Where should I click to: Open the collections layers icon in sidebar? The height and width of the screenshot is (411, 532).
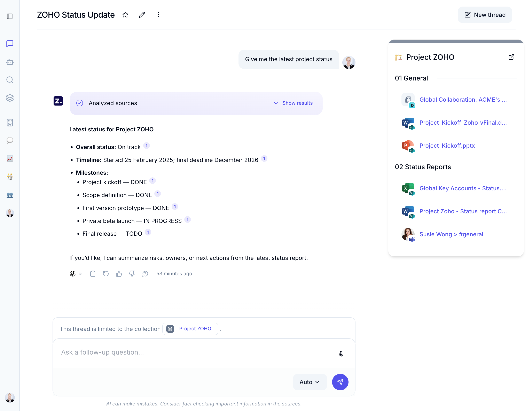coord(10,98)
